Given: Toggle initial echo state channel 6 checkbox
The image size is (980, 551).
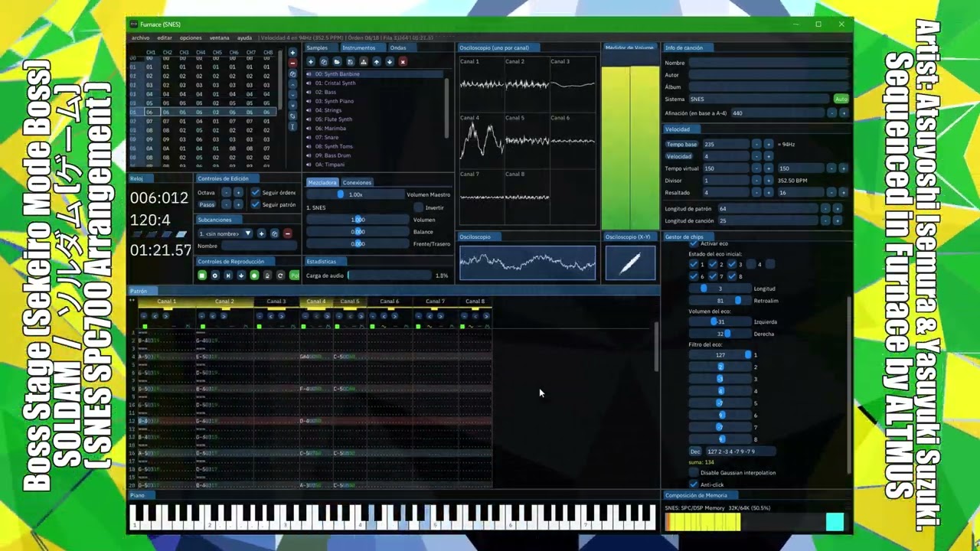Looking at the screenshot, I should (x=694, y=276).
